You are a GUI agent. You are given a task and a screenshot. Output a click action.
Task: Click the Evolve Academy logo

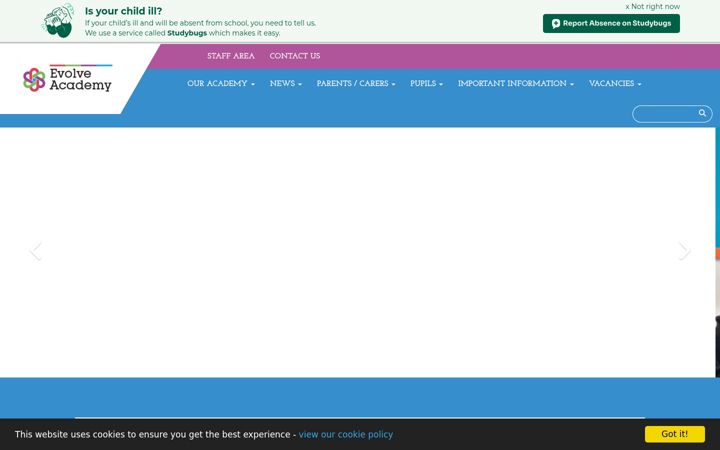(x=68, y=79)
